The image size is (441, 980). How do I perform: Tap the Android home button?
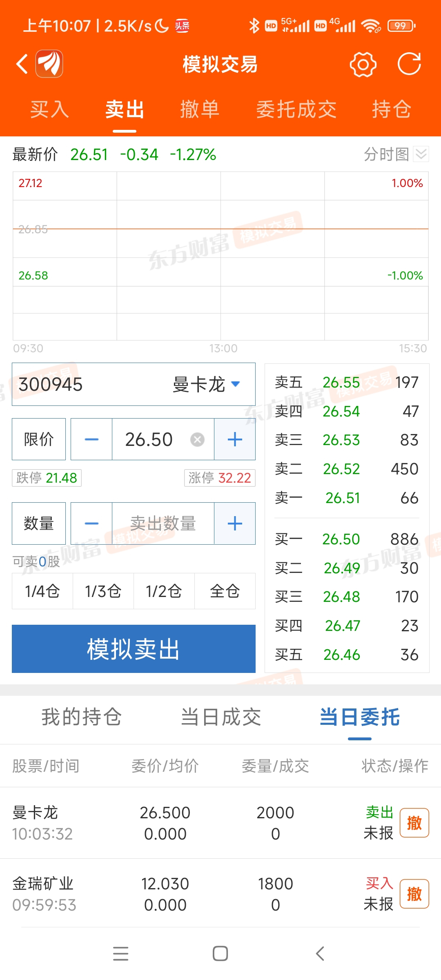[220, 953]
